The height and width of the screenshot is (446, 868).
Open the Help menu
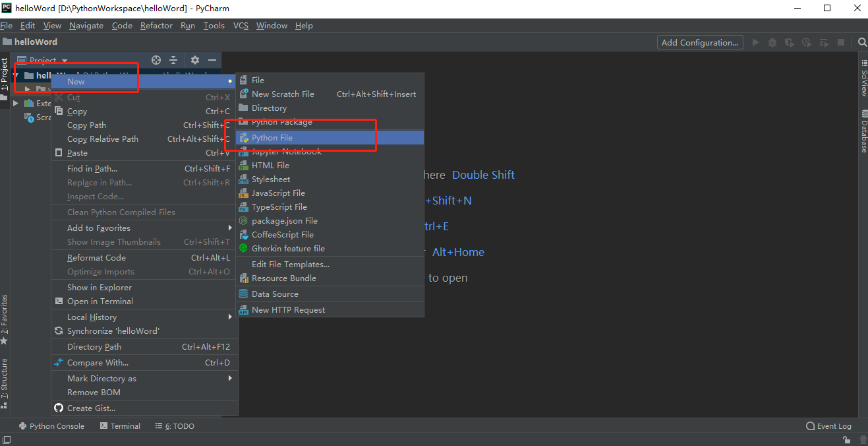[304, 25]
